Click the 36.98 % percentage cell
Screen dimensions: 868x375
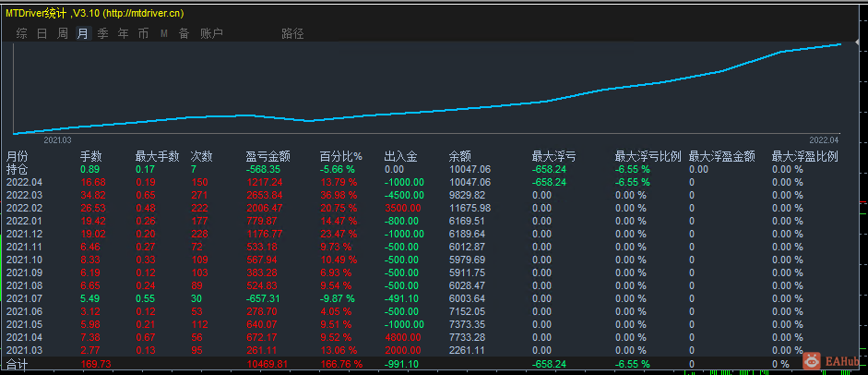pyautogui.click(x=339, y=195)
